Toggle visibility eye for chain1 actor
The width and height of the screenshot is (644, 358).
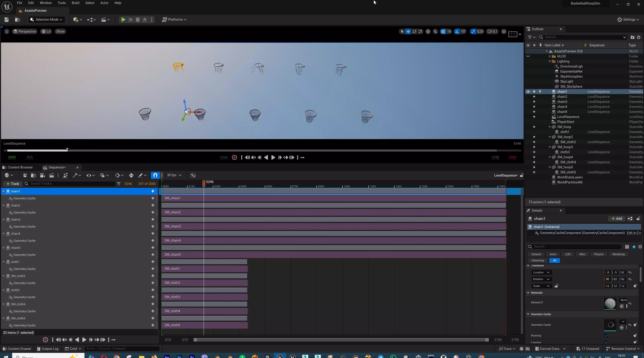pyautogui.click(x=528, y=92)
